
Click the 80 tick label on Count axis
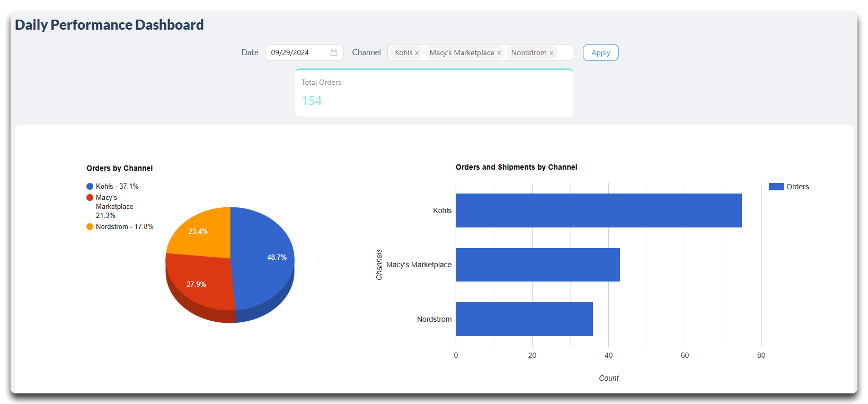point(761,355)
